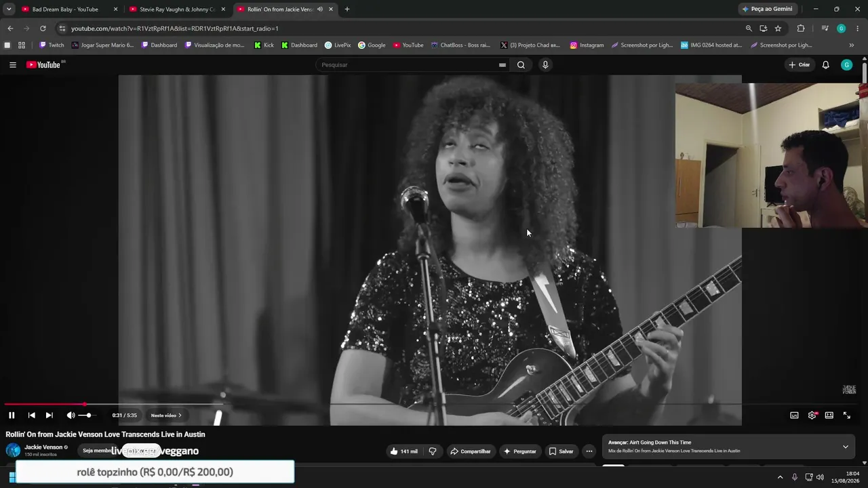Open the Chrome three-dot menu
This screenshot has height=488, width=868.
tap(858, 28)
